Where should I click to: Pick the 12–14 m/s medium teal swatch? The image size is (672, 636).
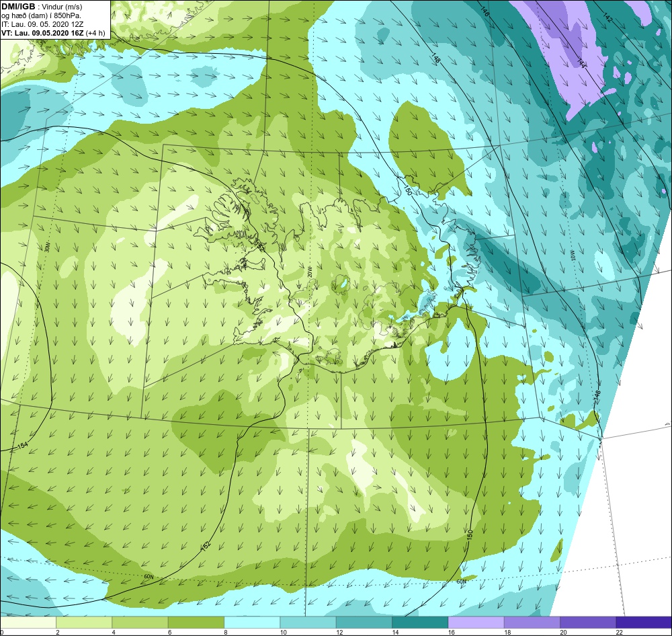tap(364, 622)
